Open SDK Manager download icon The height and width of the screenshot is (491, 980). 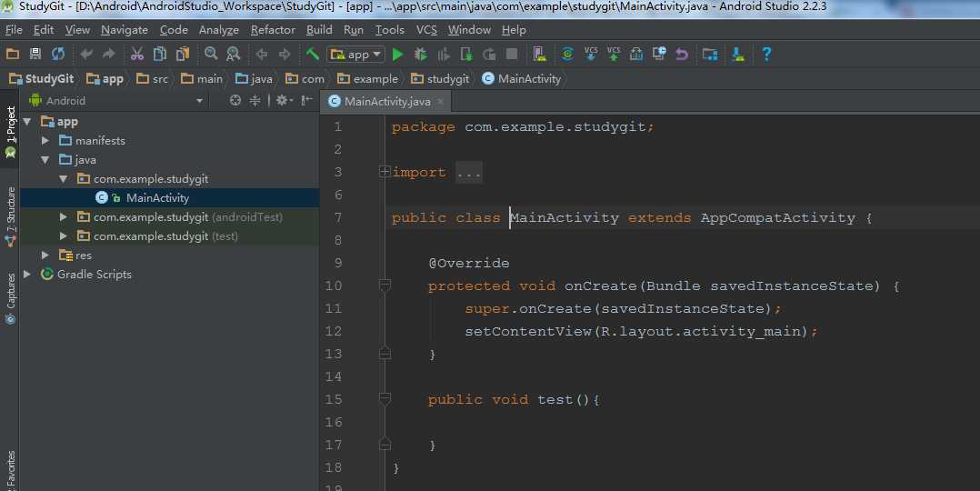pyautogui.click(x=738, y=55)
